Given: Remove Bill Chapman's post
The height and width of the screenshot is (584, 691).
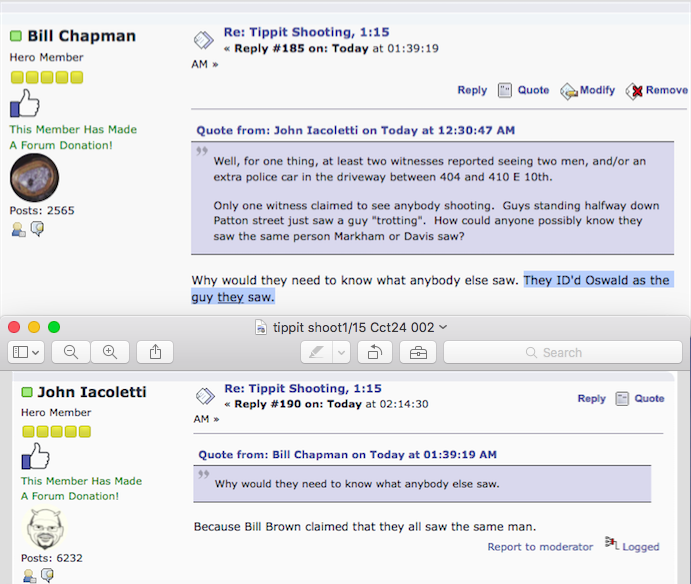Looking at the screenshot, I should 667,90.
